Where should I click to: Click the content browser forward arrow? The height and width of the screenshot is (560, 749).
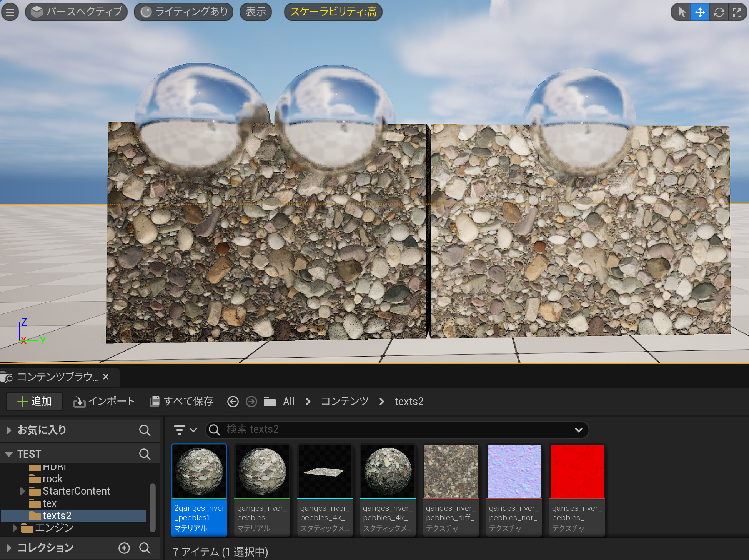(x=251, y=402)
